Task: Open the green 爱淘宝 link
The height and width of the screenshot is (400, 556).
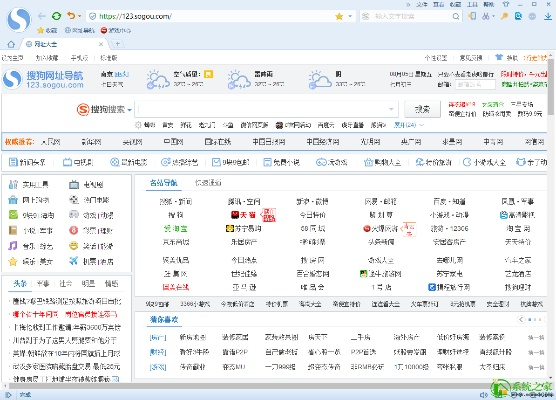Action: [x=176, y=229]
